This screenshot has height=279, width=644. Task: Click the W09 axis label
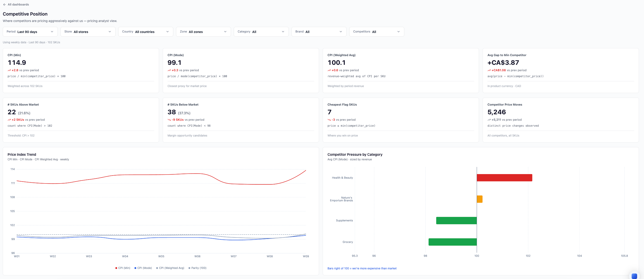306,257
